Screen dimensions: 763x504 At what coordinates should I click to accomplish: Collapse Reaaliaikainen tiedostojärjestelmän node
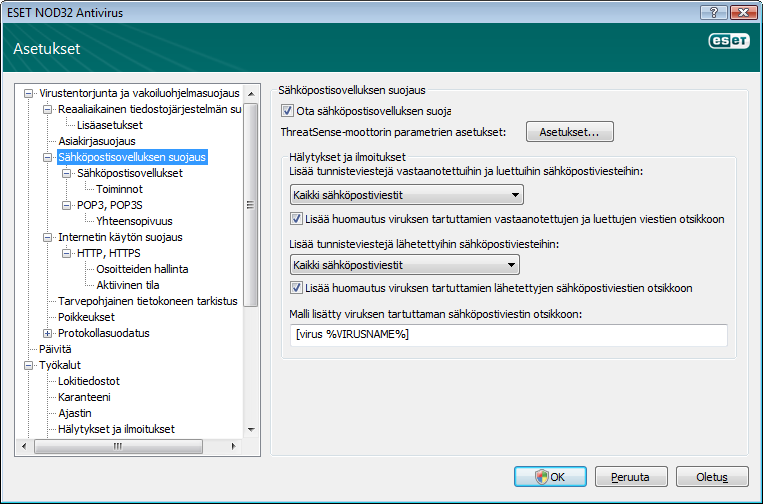click(x=47, y=109)
